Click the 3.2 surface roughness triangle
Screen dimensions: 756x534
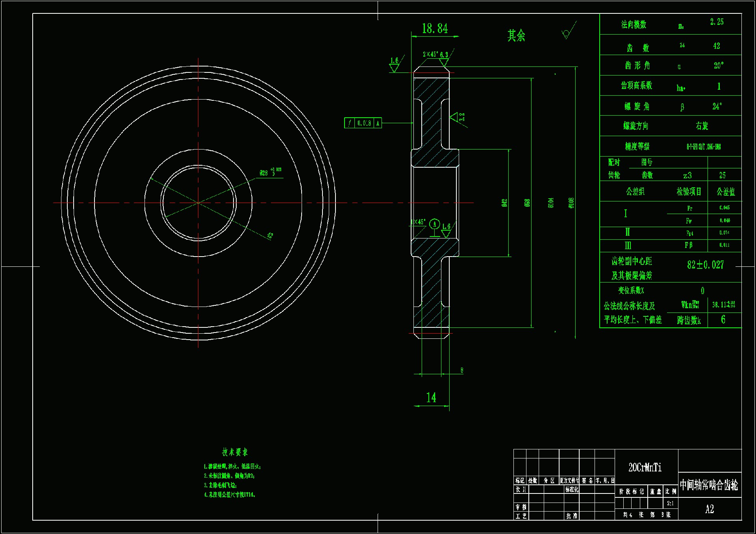click(x=455, y=117)
